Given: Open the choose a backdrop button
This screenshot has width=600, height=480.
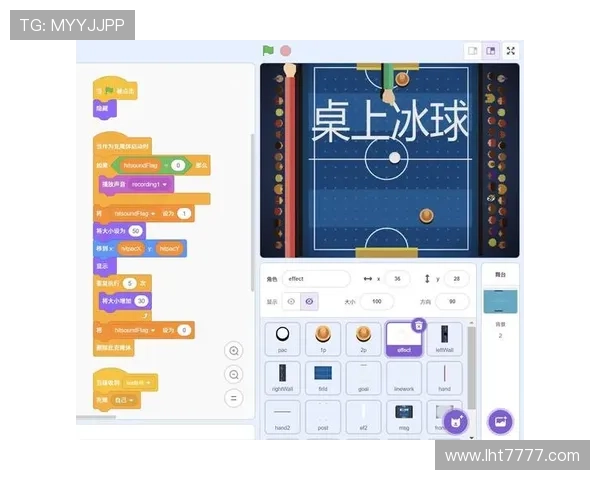Looking at the screenshot, I should (x=501, y=421).
